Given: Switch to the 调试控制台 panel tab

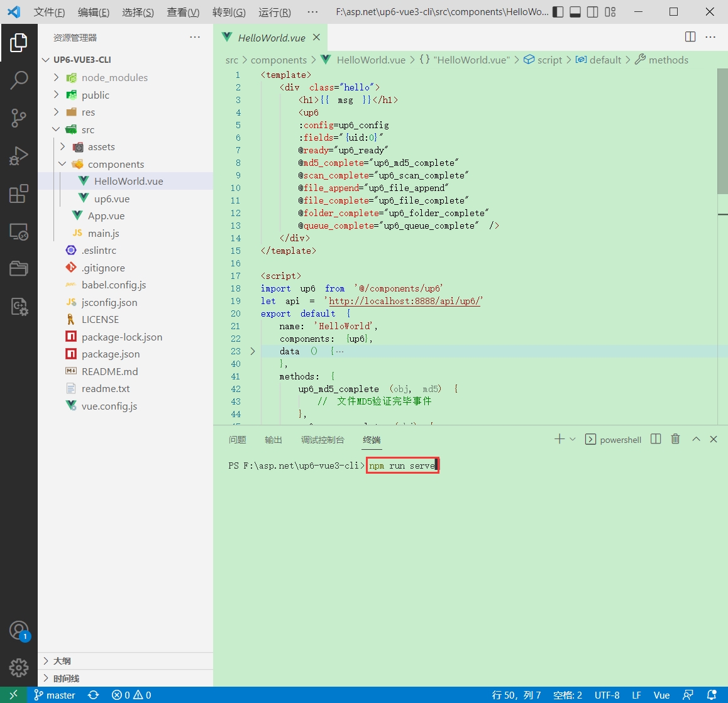Looking at the screenshot, I should point(323,440).
